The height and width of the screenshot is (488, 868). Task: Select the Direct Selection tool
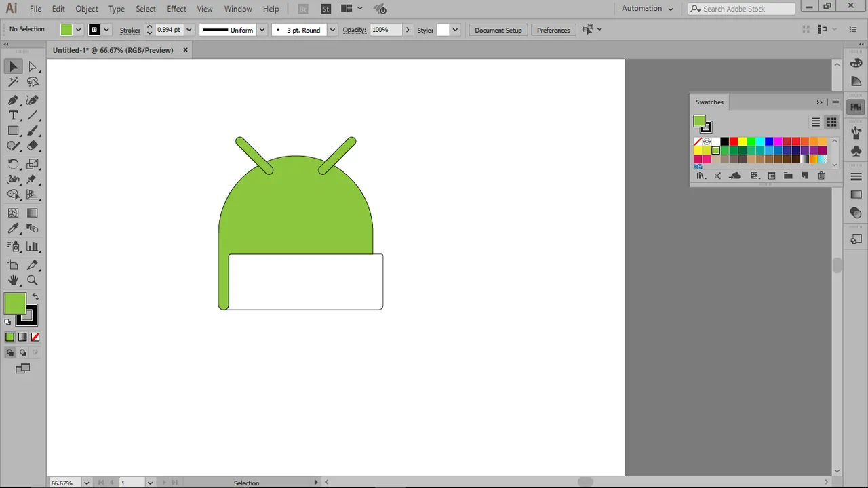33,66
